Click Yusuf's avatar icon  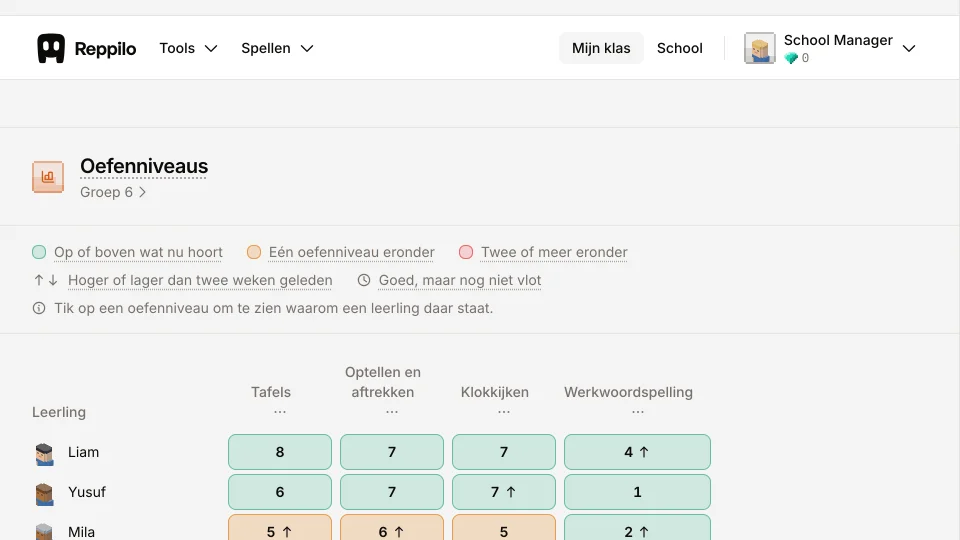(44, 493)
